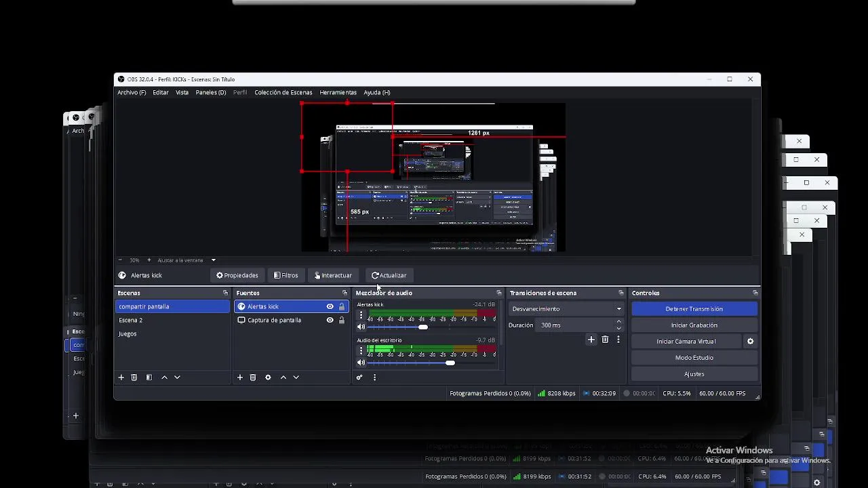This screenshot has width=868, height=488.
Task: Open audio mixer three-dot menu at bottom
Action: [374, 378]
